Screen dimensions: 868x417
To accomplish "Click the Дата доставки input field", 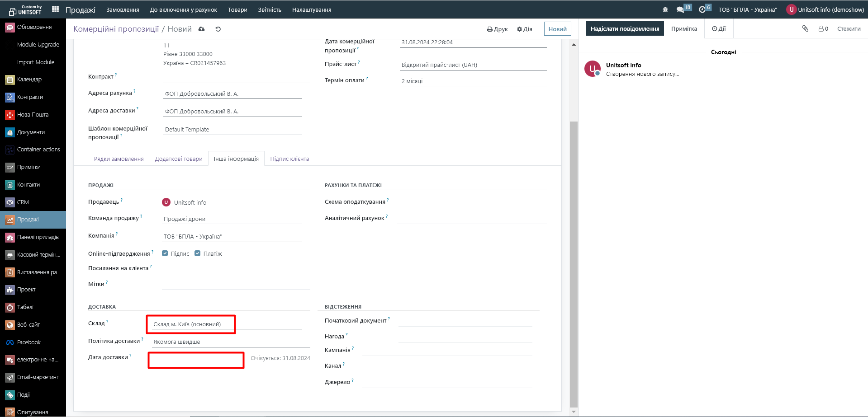I will pyautogui.click(x=197, y=358).
